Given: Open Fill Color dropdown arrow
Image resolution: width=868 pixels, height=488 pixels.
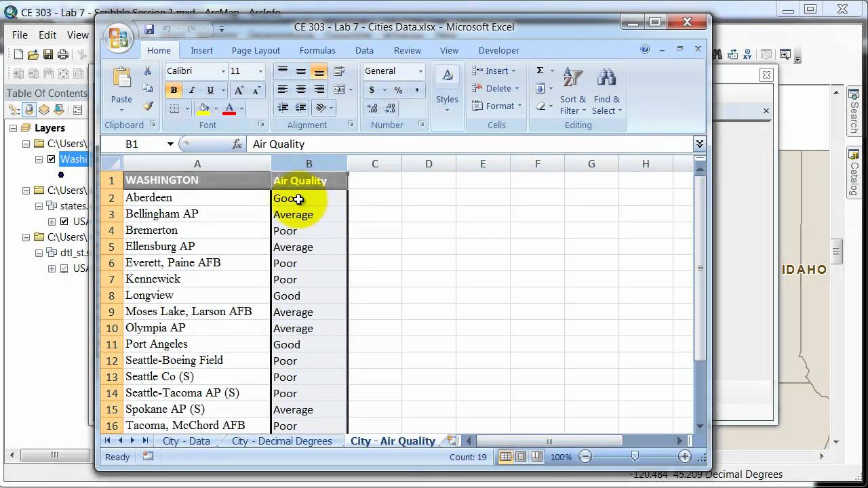Looking at the screenshot, I should click(216, 108).
